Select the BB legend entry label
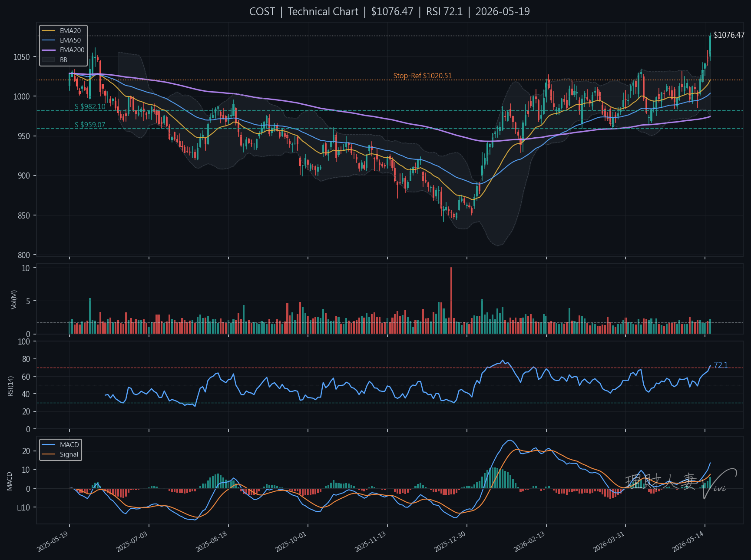751x560 pixels. point(63,60)
